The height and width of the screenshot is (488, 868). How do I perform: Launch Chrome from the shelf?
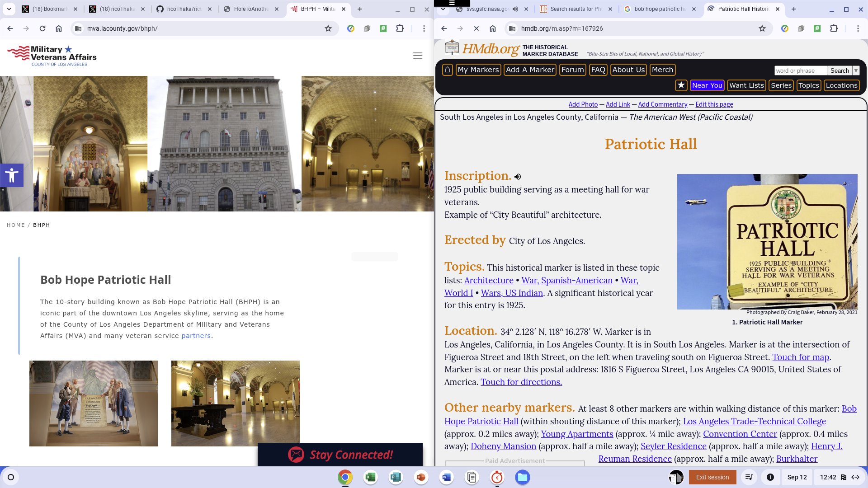pos(345,477)
